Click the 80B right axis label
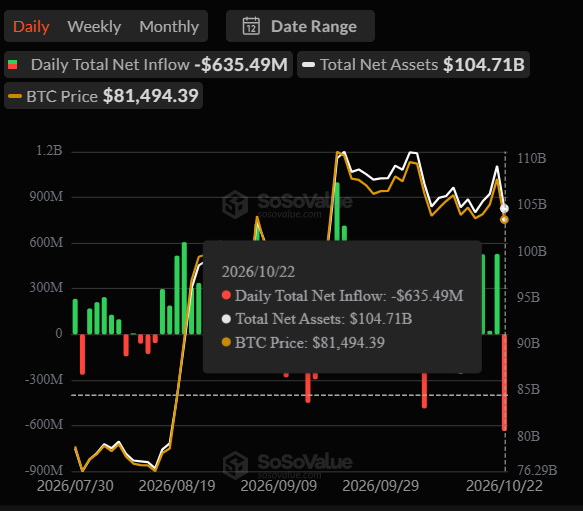The height and width of the screenshot is (511, 583). (528, 436)
